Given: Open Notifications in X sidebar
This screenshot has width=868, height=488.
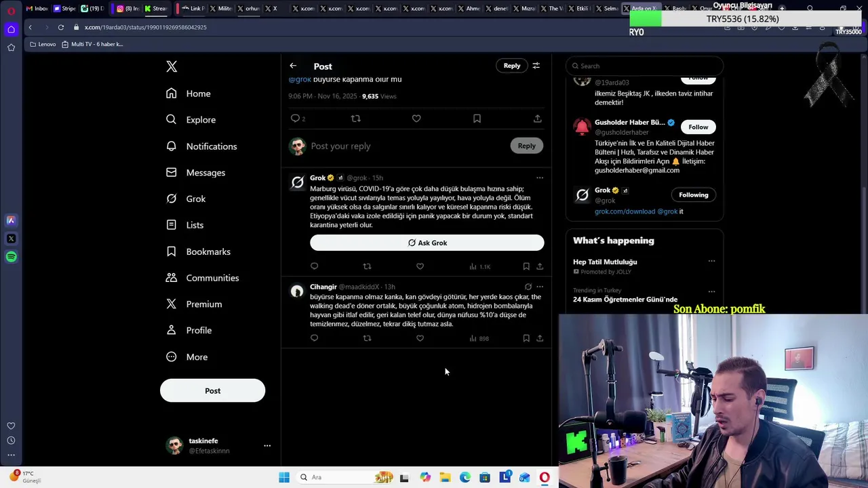Looking at the screenshot, I should 201,146.
